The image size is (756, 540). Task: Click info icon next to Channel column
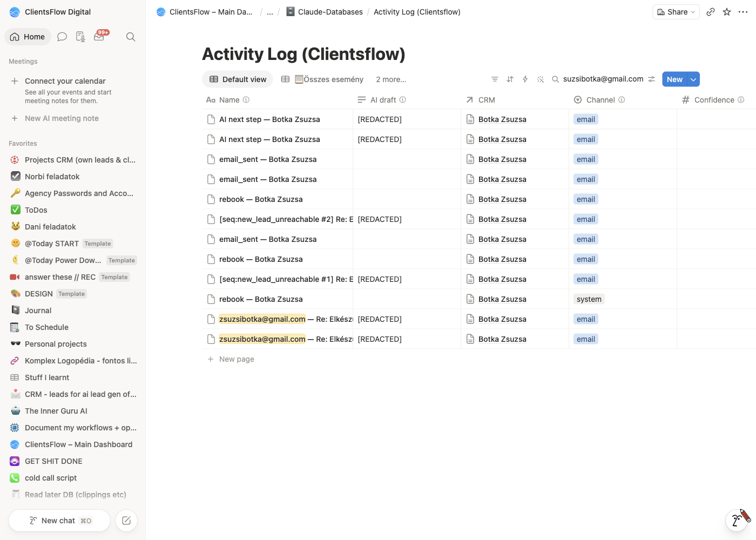(x=622, y=100)
